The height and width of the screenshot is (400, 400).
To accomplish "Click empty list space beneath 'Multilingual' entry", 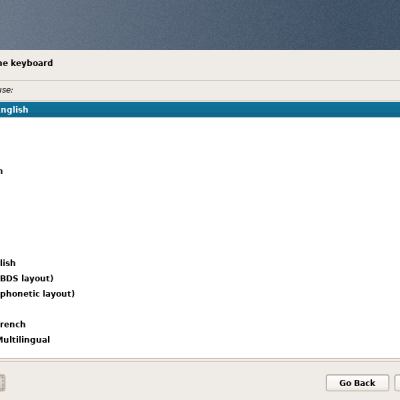I will pyautogui.click(x=200, y=353).
